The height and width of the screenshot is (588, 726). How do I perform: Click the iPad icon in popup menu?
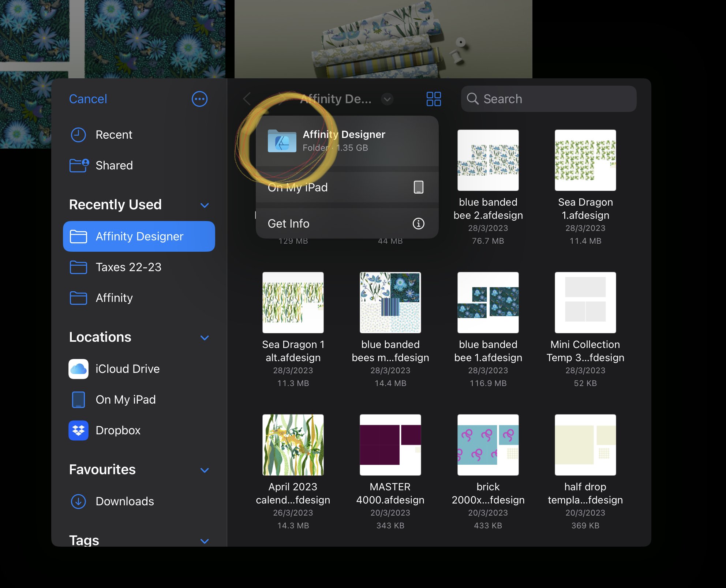click(x=418, y=187)
